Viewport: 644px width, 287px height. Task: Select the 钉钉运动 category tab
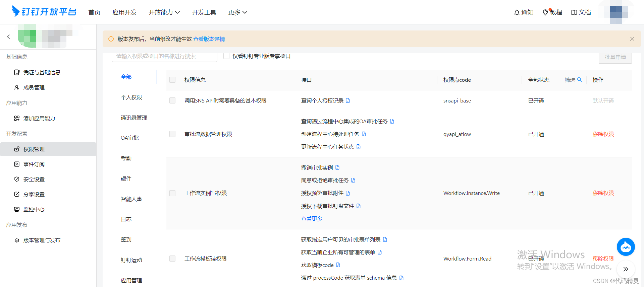pyautogui.click(x=131, y=260)
